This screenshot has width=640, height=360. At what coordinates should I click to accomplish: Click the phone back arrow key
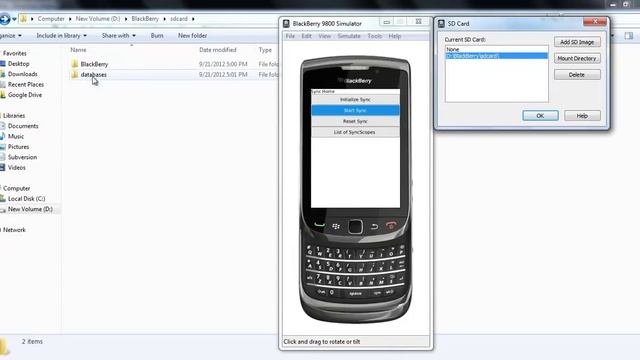(x=374, y=227)
